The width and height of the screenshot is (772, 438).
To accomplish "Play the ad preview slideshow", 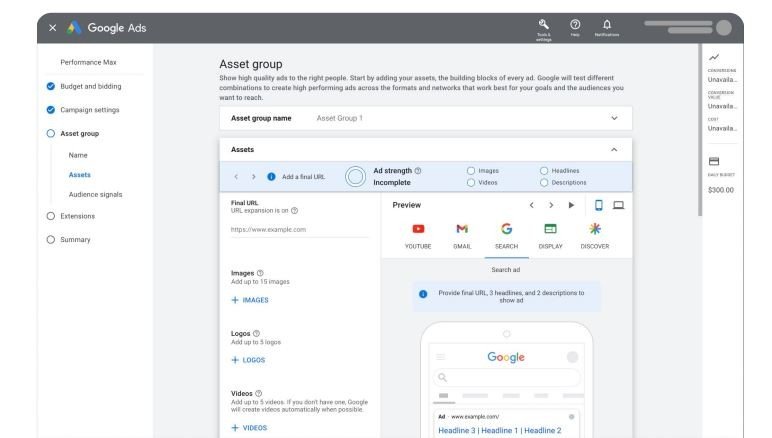I will point(571,205).
